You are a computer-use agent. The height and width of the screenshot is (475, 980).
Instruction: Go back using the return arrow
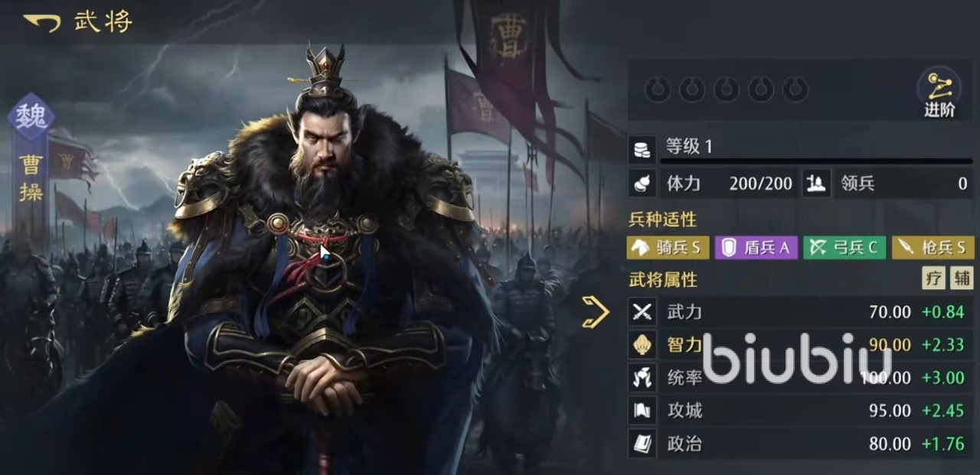(42, 22)
